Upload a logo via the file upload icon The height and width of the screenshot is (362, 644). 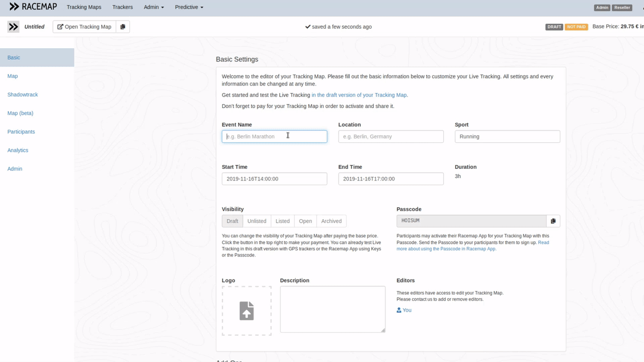(247, 311)
